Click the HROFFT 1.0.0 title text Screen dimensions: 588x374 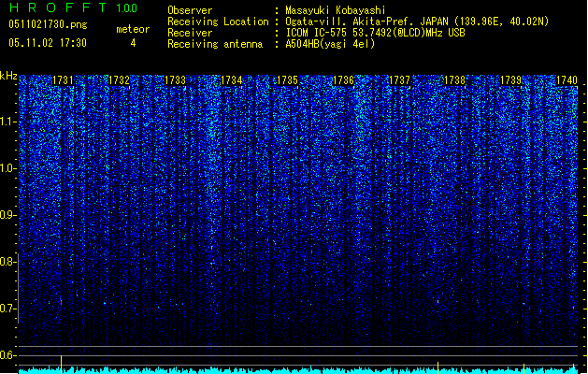74,7
